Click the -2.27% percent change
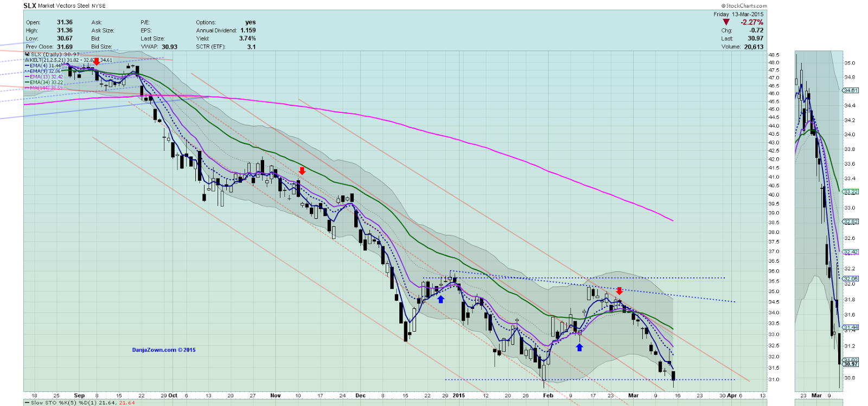 (x=752, y=22)
